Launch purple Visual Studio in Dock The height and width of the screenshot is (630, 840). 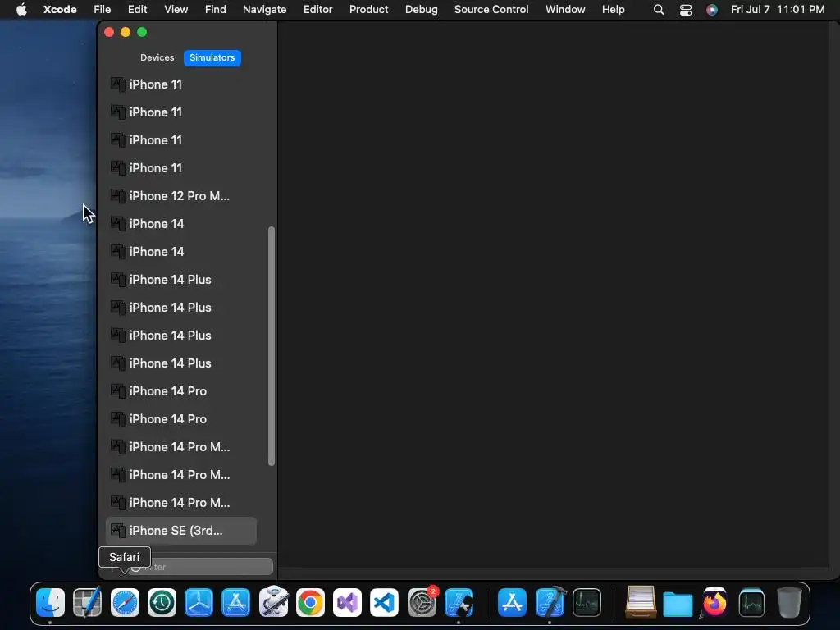click(x=347, y=603)
